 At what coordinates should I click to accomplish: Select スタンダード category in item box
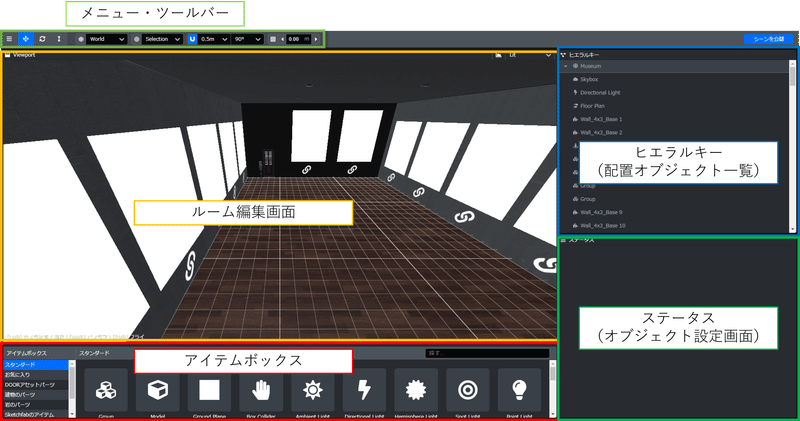[x=36, y=365]
